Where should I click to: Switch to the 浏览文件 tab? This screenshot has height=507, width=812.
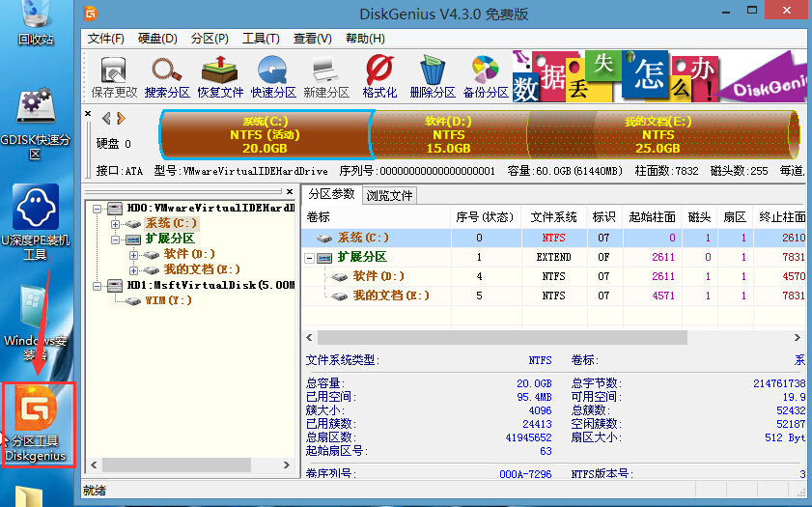tap(390, 195)
